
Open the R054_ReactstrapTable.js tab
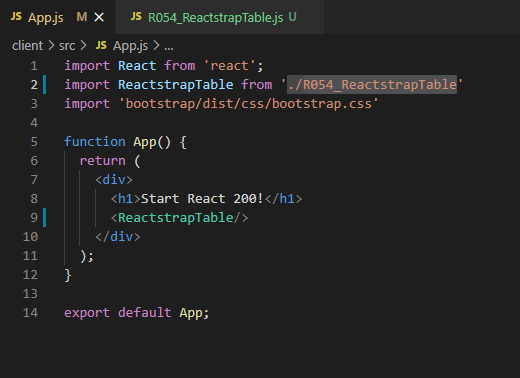tap(220, 17)
